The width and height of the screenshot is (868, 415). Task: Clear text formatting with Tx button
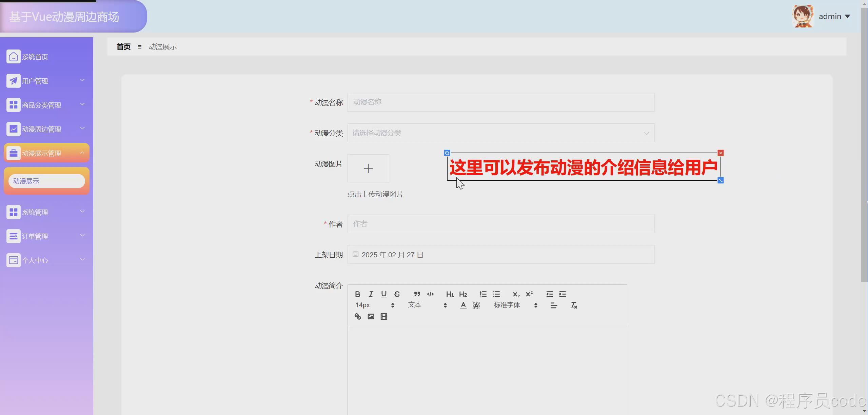(574, 305)
